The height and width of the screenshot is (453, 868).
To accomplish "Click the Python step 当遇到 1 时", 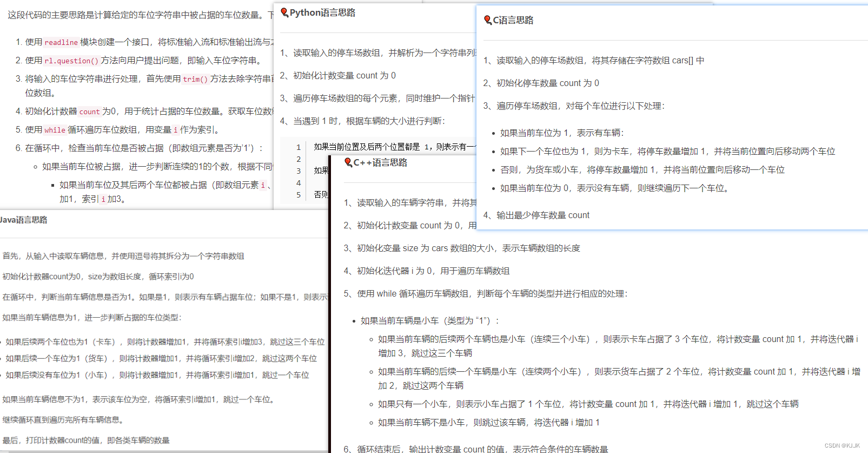I will coord(362,121).
